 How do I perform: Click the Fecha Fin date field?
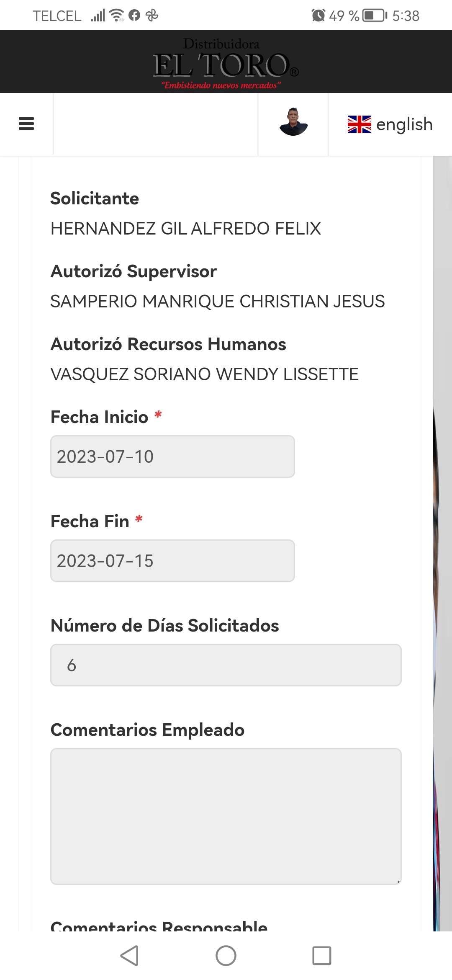coord(172,561)
